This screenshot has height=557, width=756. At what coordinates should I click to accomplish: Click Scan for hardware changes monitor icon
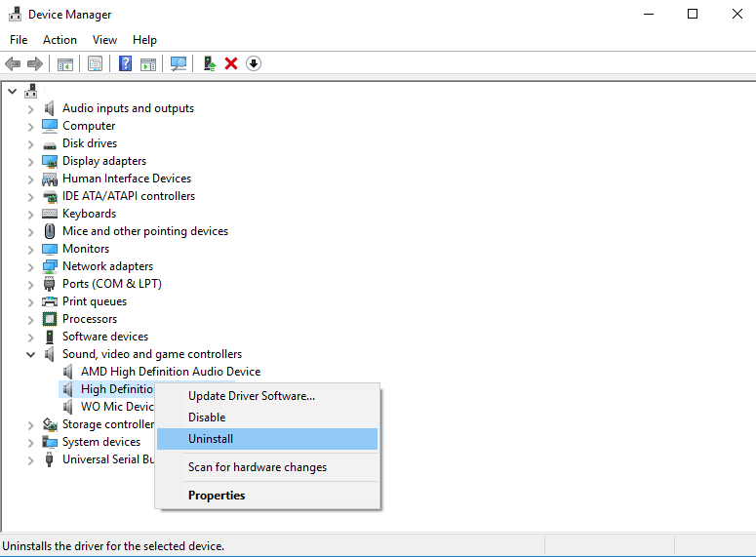pyautogui.click(x=179, y=63)
